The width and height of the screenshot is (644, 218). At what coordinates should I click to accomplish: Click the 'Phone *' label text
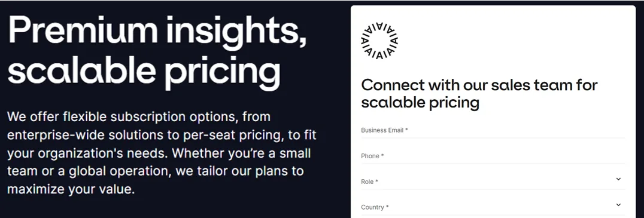pos(372,156)
